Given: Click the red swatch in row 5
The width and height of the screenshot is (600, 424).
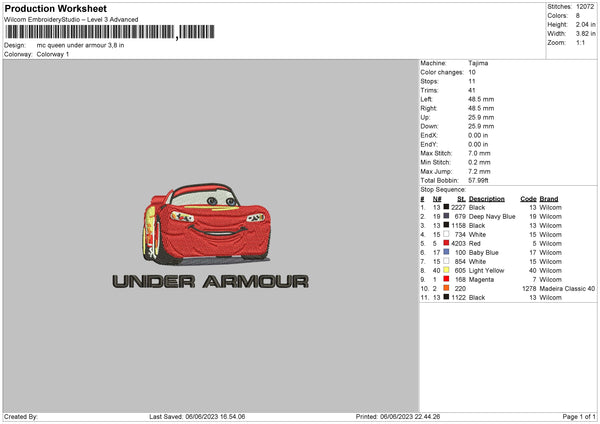Looking at the screenshot, I should pos(446,243).
